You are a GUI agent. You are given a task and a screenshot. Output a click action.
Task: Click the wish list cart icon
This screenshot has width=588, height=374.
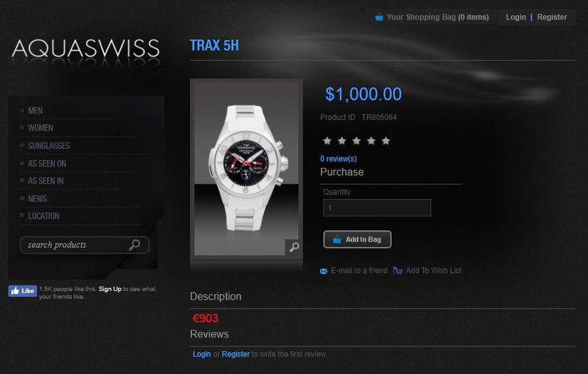coord(397,271)
